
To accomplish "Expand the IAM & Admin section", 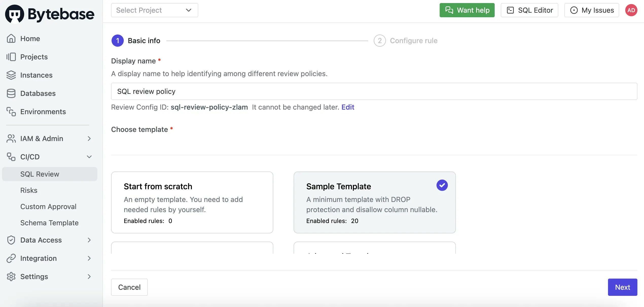I will pos(89,139).
